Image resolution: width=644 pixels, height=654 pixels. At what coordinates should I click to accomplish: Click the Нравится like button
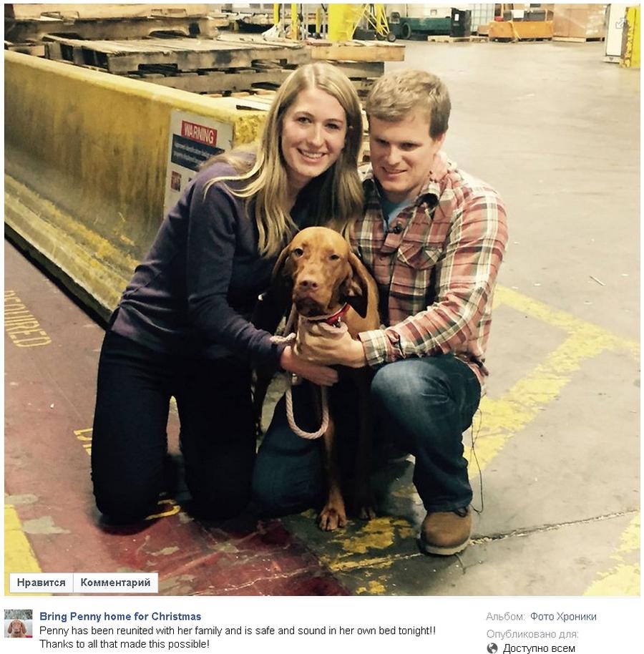(42, 582)
